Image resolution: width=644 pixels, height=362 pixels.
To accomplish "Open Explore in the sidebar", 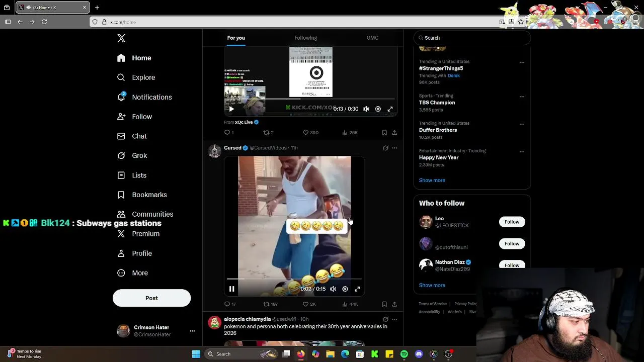I will (136, 77).
